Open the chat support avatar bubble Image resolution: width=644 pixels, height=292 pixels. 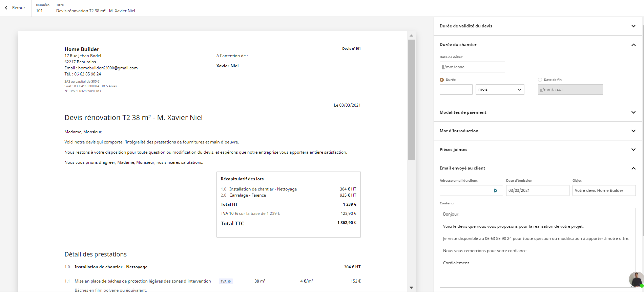point(636,279)
